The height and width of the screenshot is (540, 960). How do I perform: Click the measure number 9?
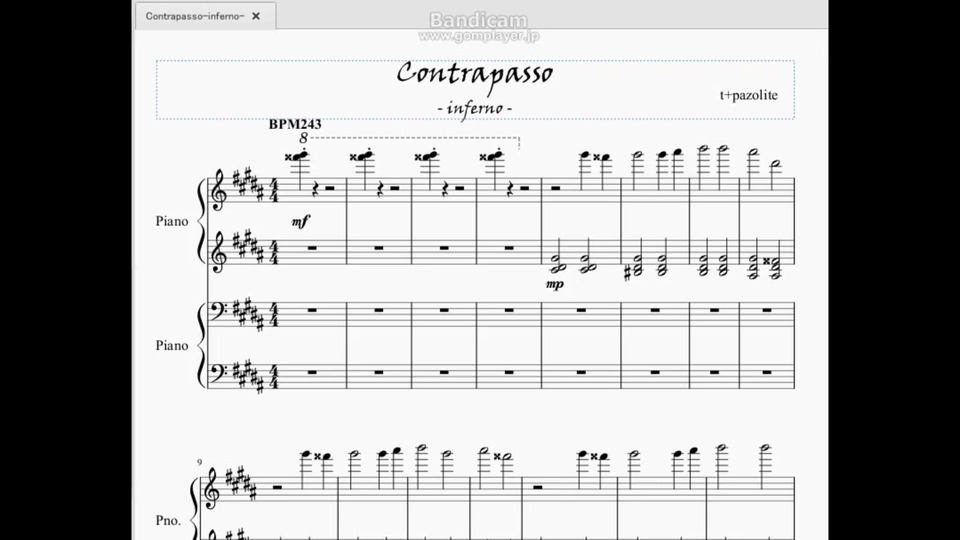[199, 462]
